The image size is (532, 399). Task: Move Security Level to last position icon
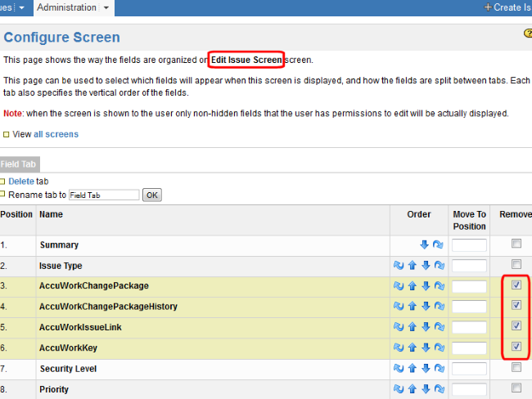(439, 369)
